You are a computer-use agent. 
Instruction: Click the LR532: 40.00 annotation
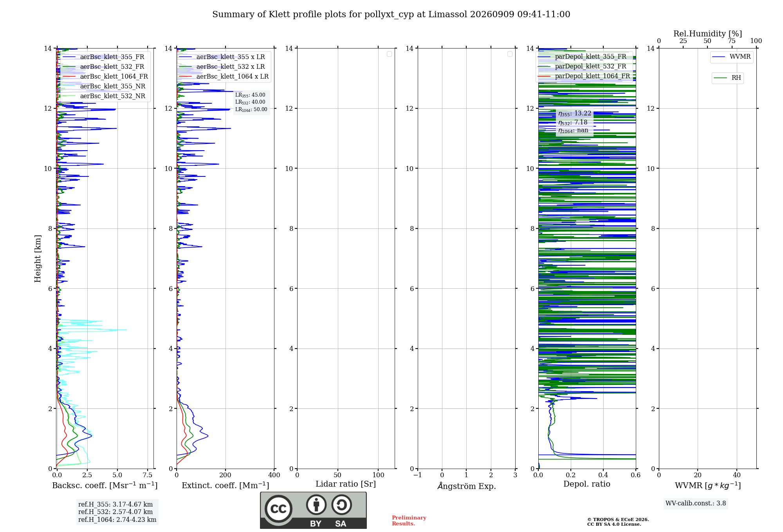pyautogui.click(x=250, y=102)
